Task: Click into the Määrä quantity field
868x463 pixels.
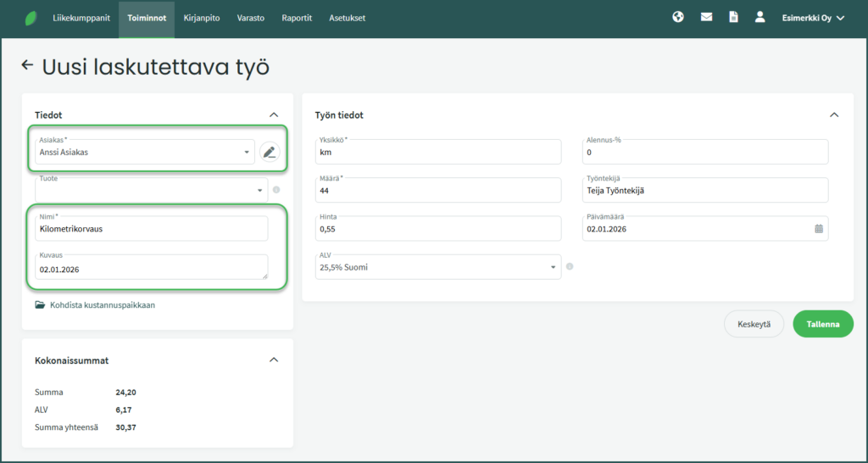Action: tap(439, 191)
